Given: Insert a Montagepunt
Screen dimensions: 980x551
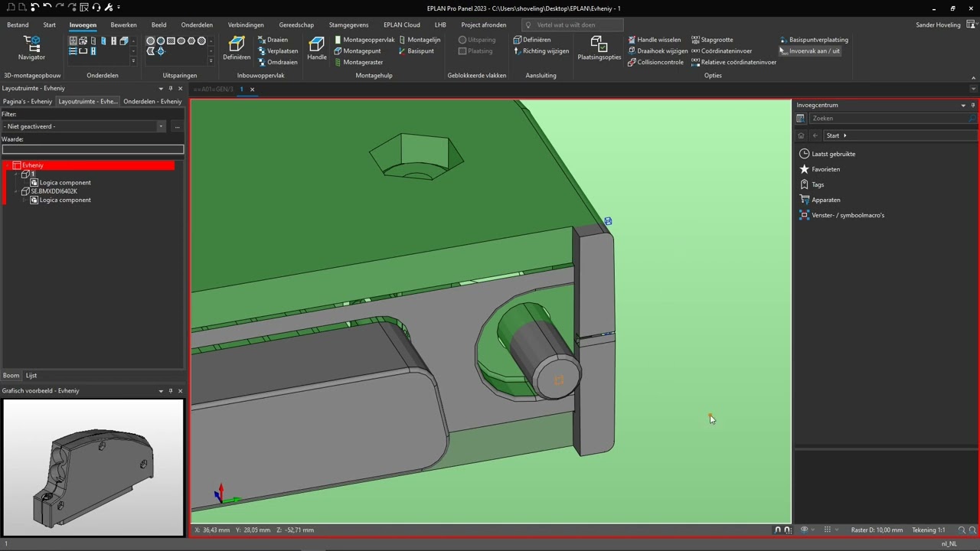Looking at the screenshot, I should (358, 51).
